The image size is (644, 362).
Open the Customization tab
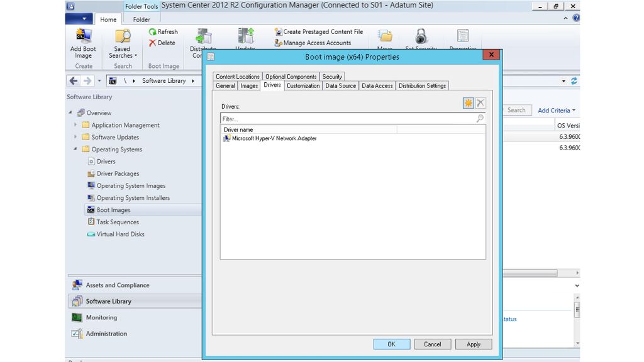coord(303,85)
